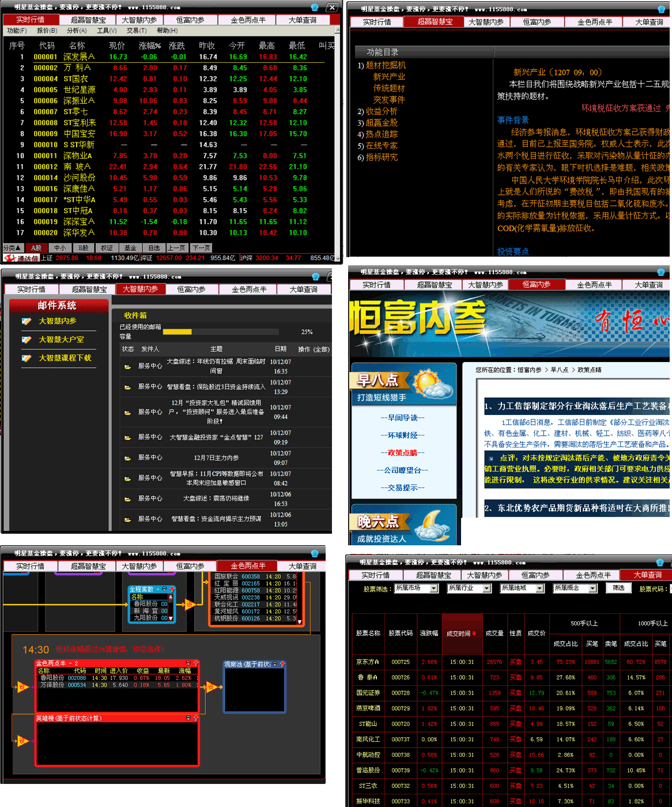Screen dimensions: 672x807
Task: Switch to 超赢智慧宝 tab in the quotes window
Action: pyautogui.click(x=88, y=20)
